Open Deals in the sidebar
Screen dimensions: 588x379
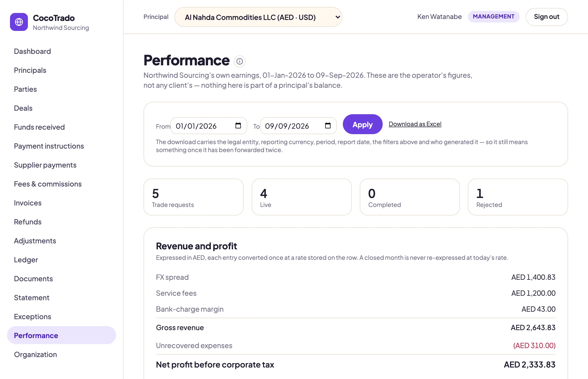click(23, 108)
